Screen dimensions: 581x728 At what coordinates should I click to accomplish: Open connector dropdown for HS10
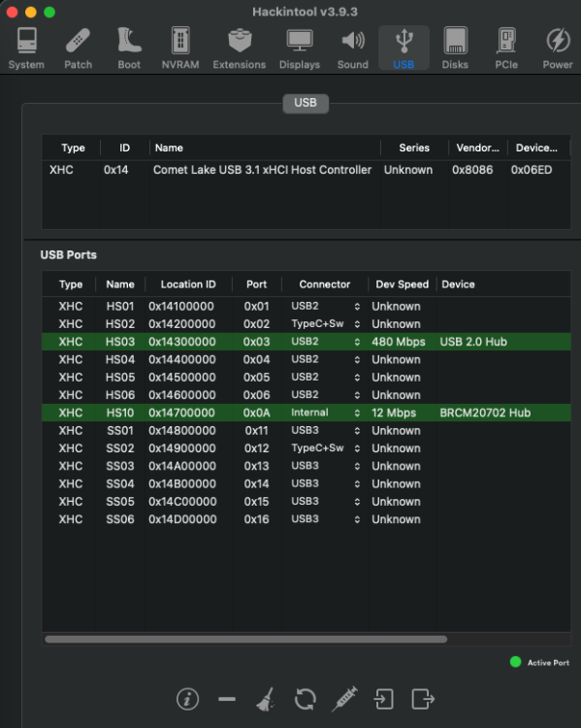pyautogui.click(x=357, y=413)
